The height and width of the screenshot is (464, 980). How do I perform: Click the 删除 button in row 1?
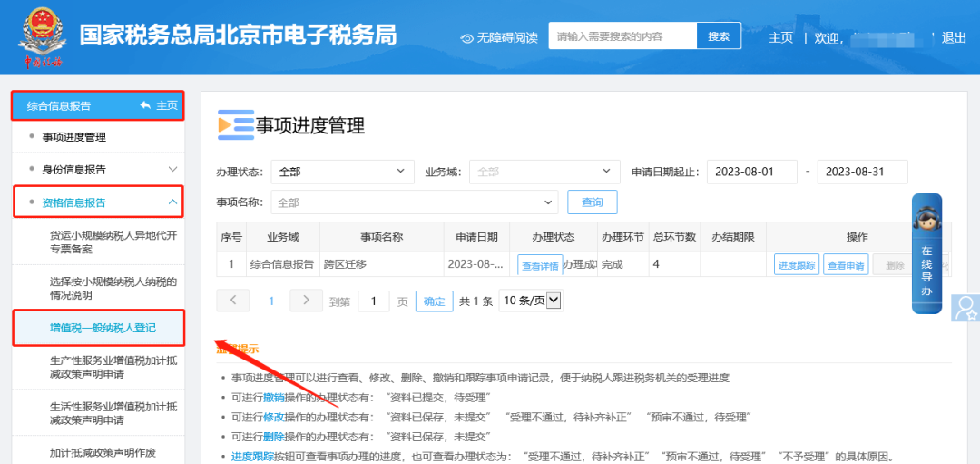(895, 265)
